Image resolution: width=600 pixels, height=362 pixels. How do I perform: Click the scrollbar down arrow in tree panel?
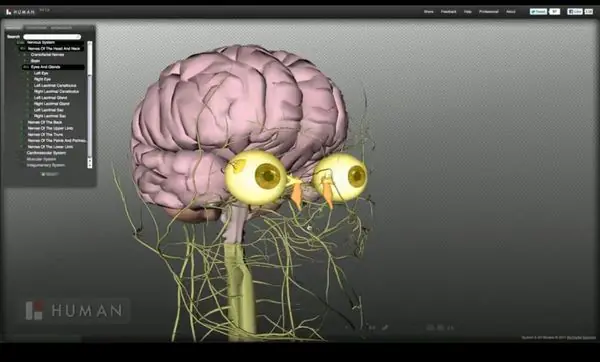pos(90,166)
